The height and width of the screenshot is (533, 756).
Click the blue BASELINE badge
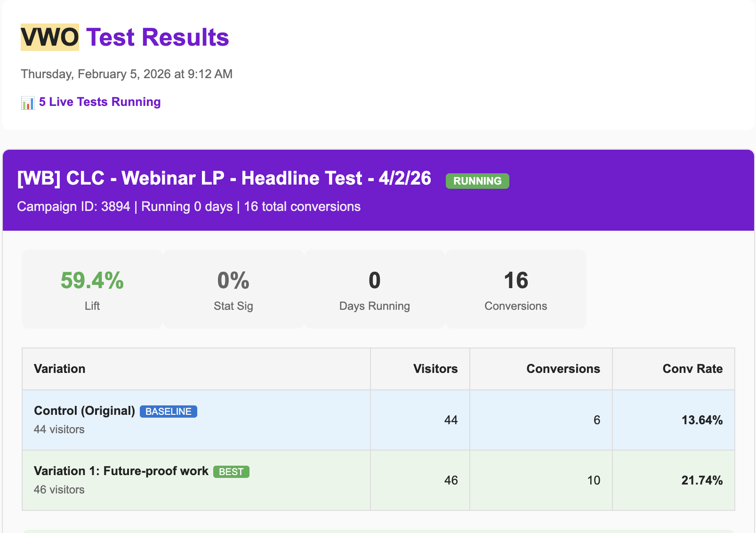[x=169, y=412]
